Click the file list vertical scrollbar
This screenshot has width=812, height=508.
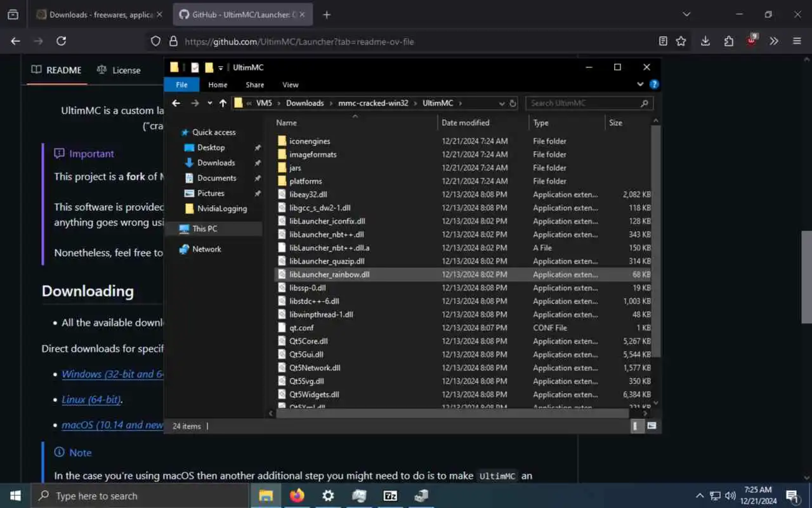click(x=656, y=241)
